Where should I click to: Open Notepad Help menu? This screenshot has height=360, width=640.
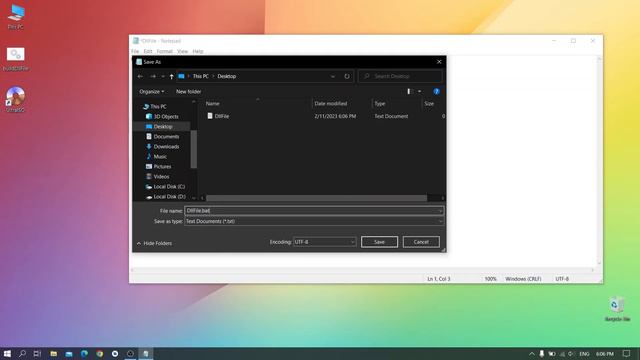pos(198,51)
